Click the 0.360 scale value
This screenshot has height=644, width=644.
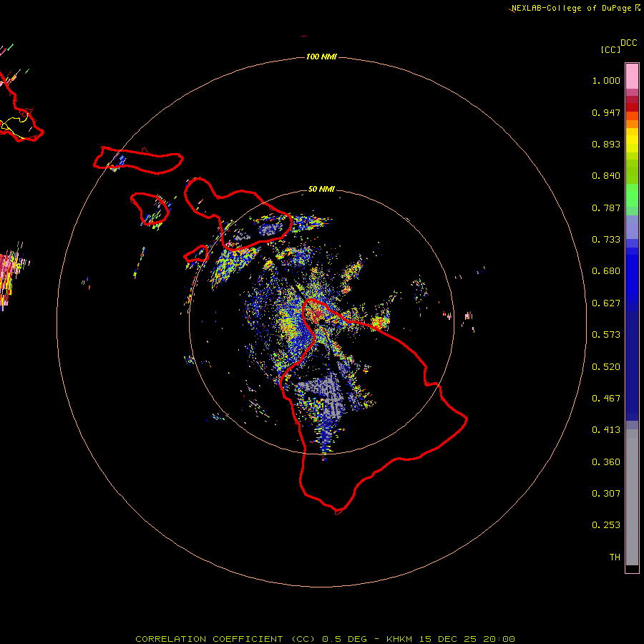[x=606, y=462]
